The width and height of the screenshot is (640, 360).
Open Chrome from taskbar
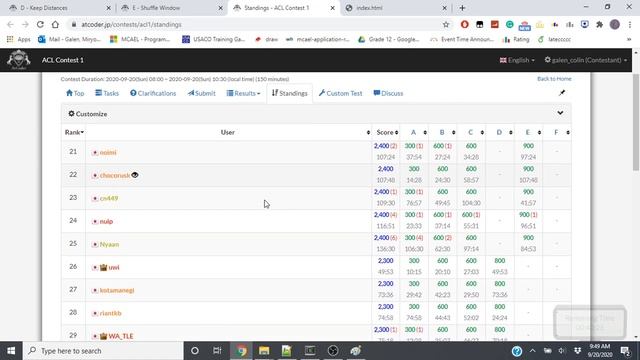[x=241, y=351]
